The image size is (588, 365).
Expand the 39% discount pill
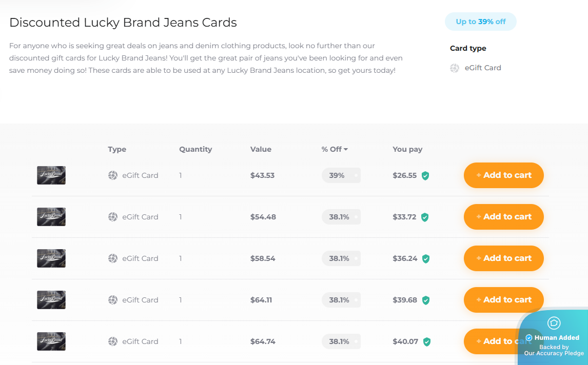341,175
